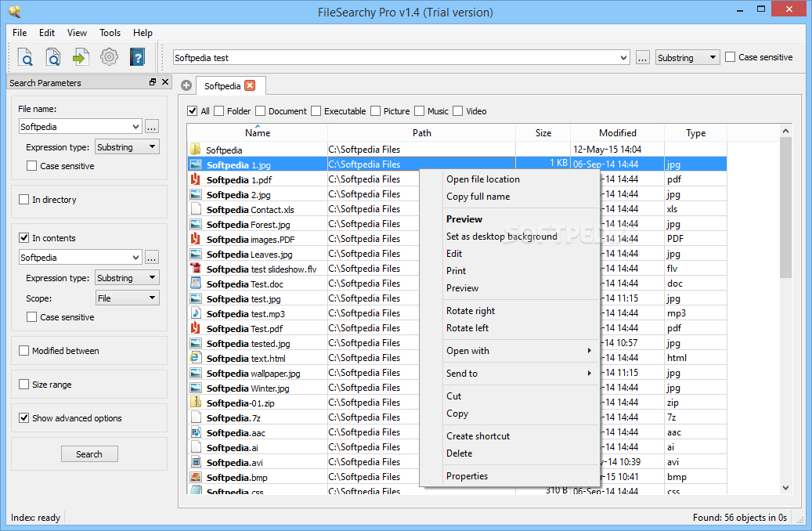812x531 pixels.
Task: Choose Copy full name from context menu
Action: click(x=521, y=197)
